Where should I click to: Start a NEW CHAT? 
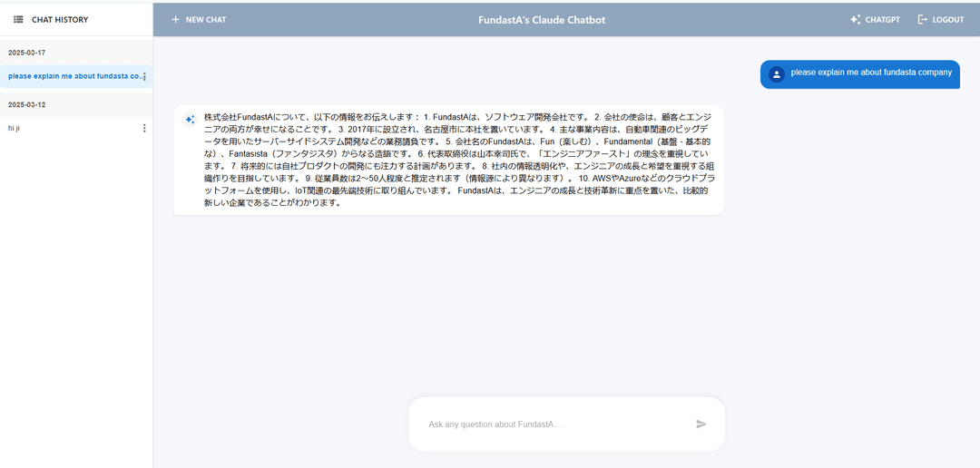(x=199, y=19)
